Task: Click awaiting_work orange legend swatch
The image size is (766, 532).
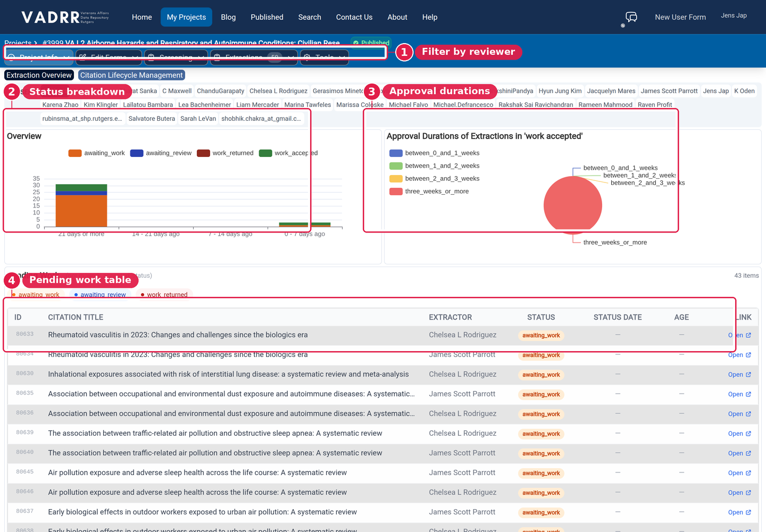Action: click(x=75, y=153)
